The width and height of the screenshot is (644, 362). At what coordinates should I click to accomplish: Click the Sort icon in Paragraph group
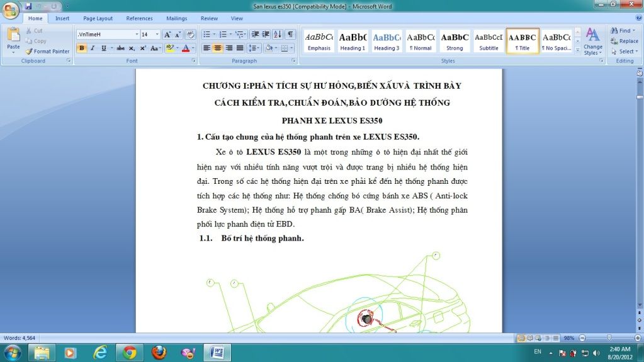coord(279,35)
